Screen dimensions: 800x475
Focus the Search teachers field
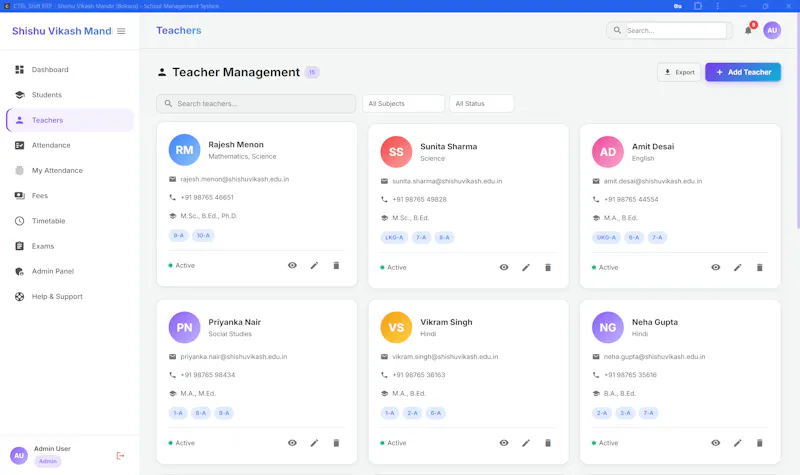(256, 104)
